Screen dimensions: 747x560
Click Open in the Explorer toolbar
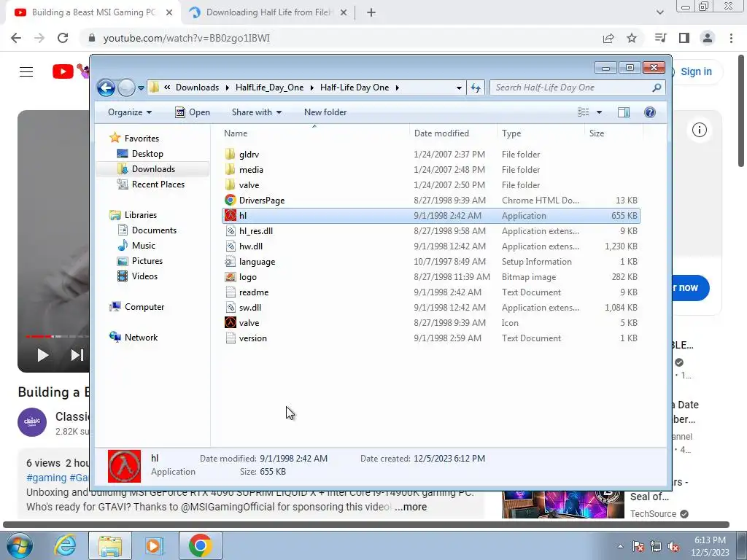point(193,112)
